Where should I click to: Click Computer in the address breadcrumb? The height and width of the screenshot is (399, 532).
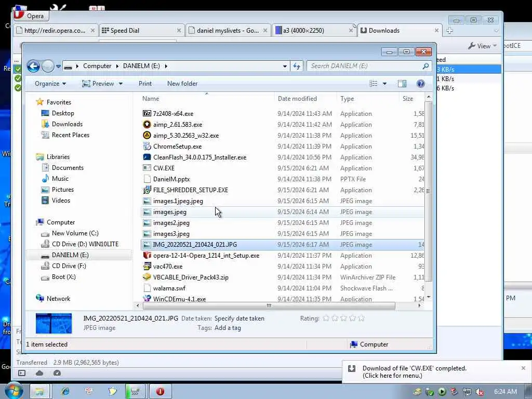point(97,66)
